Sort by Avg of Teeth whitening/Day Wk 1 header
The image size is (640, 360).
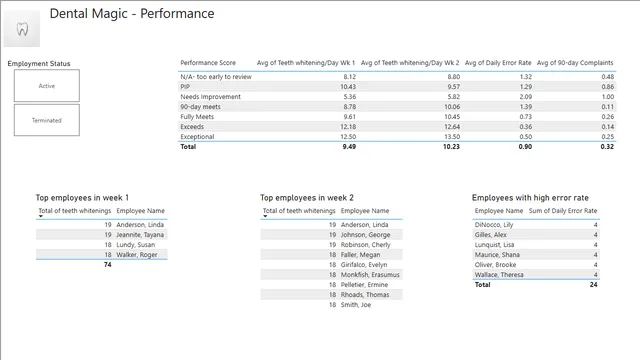[306, 63]
